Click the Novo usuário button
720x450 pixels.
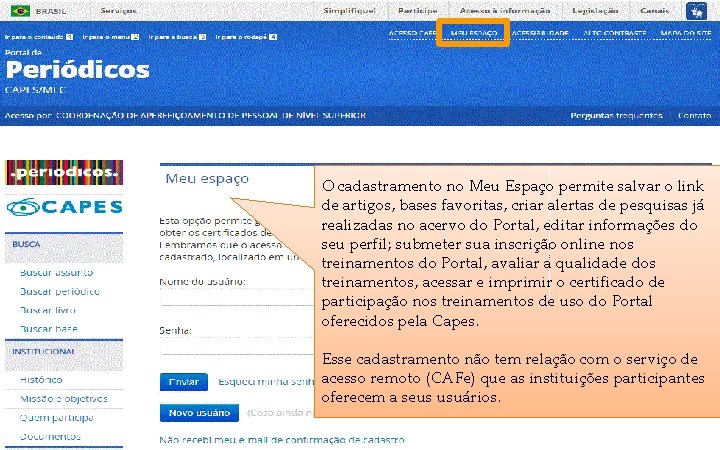[x=199, y=413]
